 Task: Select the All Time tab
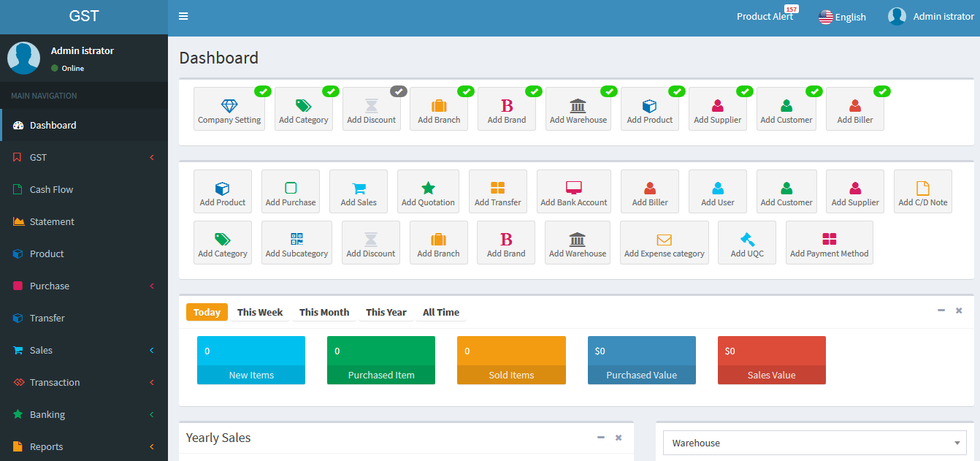click(441, 312)
